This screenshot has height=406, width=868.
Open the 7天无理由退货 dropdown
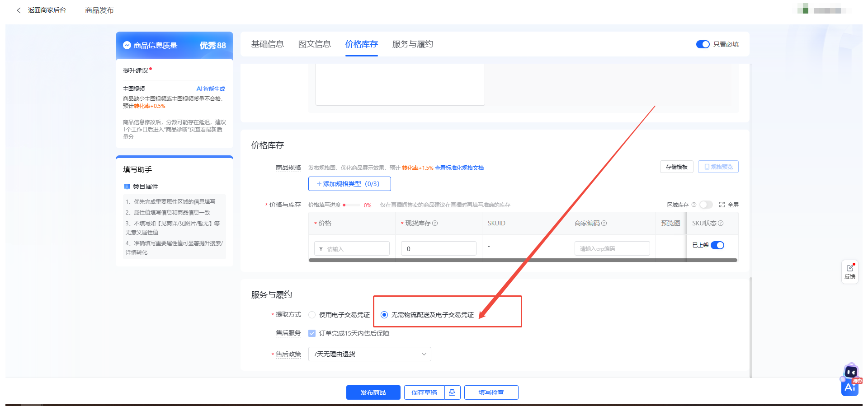coord(369,354)
